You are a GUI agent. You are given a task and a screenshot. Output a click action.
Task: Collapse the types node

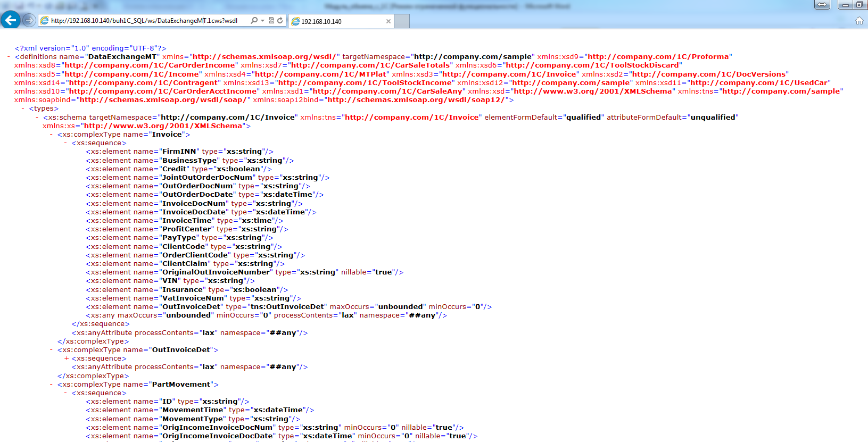pyautogui.click(x=23, y=109)
